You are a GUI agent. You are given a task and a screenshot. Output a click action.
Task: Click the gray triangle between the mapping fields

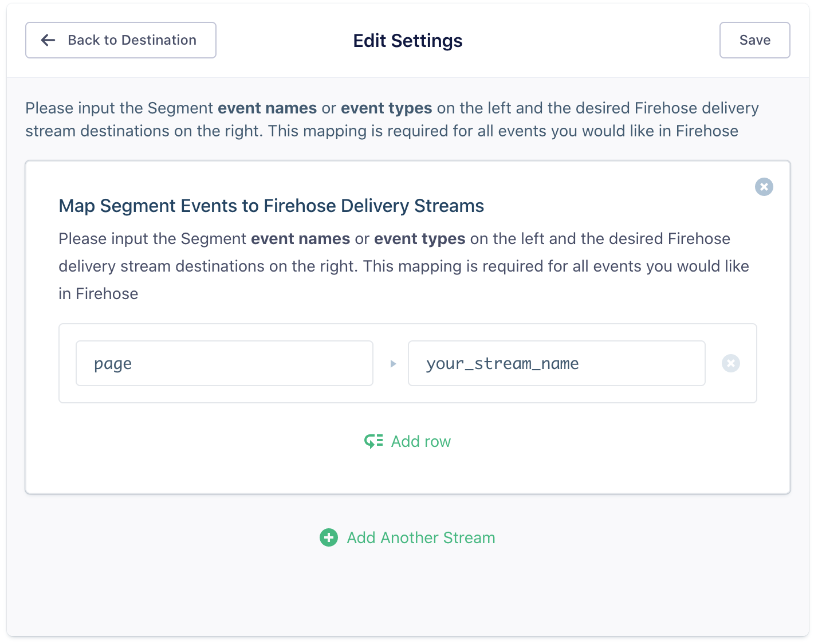393,363
